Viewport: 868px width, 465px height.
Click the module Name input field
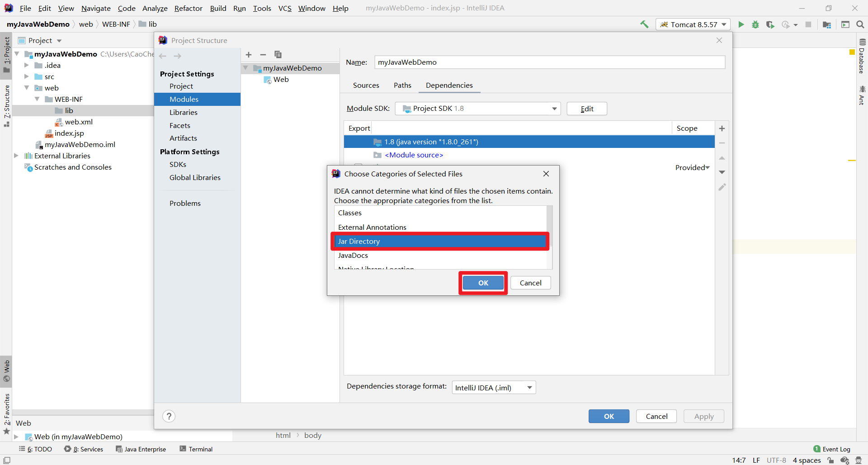(550, 62)
